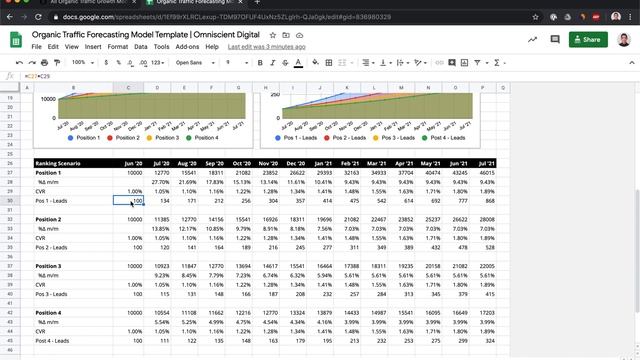Increase decimal places

pos(143,62)
